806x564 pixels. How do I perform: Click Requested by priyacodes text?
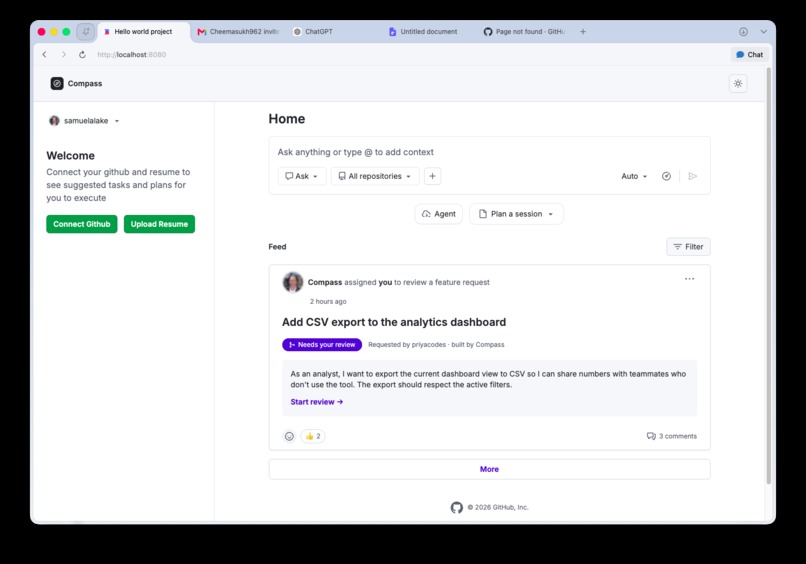[x=407, y=344]
